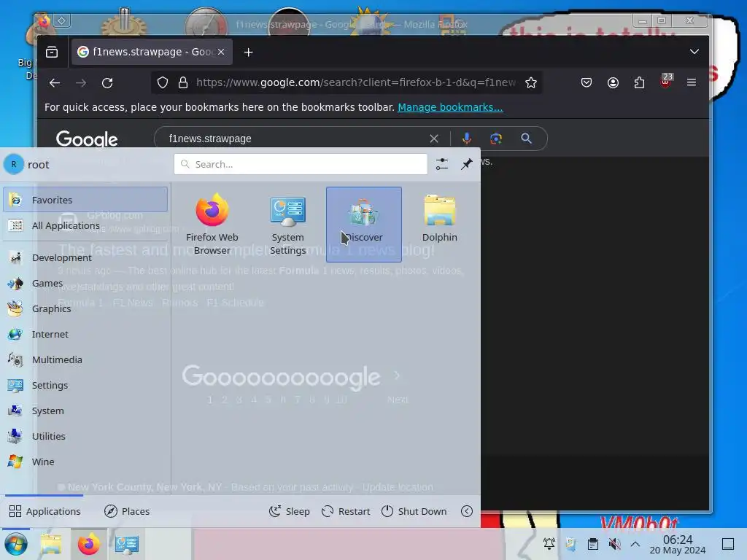The image size is (747, 560).
Task: Launch Firefox Web Browser from Favorites
Action: click(x=212, y=225)
